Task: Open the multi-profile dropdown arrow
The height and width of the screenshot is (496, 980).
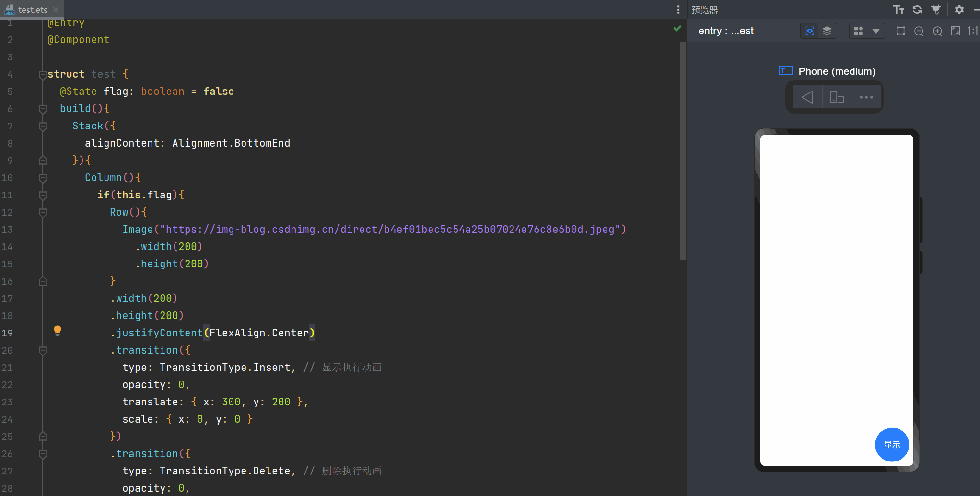Action: click(x=876, y=31)
